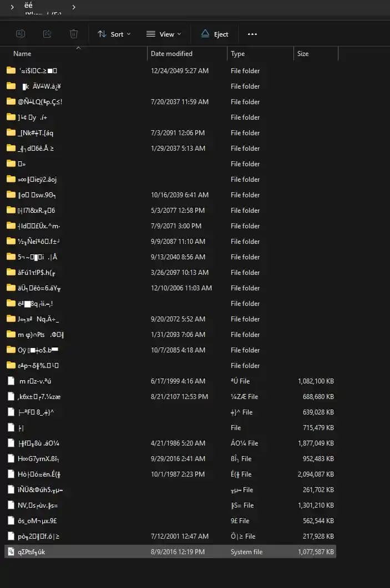Sort by the Date modified column header
This screenshot has height=588, width=390.
171,54
